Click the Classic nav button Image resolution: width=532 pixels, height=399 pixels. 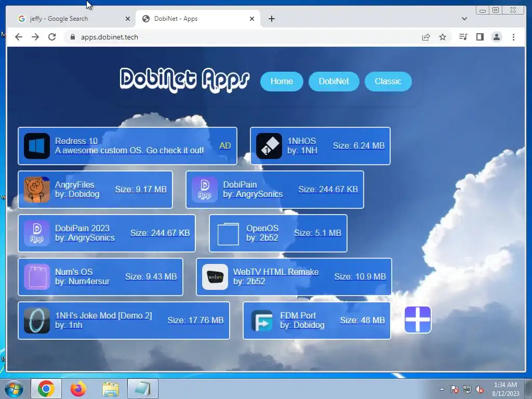(388, 82)
